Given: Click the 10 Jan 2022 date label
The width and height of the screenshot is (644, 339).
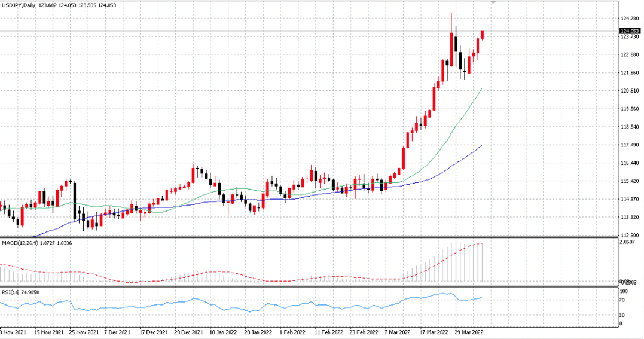Looking at the screenshot, I should [x=223, y=332].
